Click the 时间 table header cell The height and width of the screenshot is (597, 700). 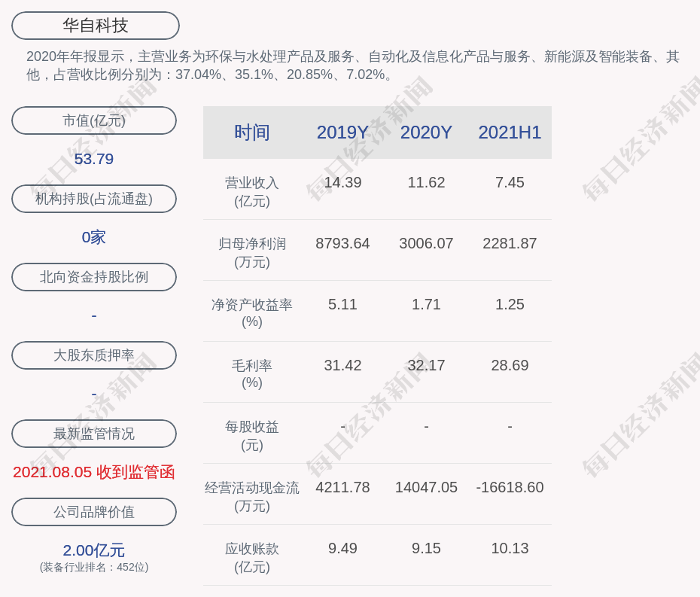[x=252, y=132]
